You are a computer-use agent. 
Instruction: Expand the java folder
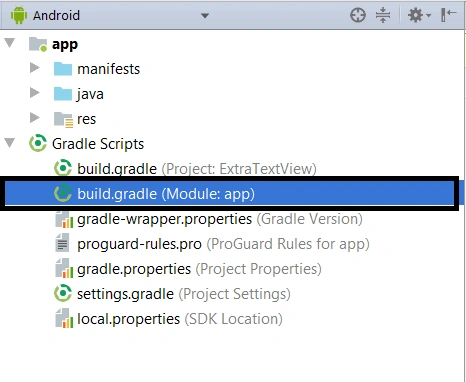point(34,92)
